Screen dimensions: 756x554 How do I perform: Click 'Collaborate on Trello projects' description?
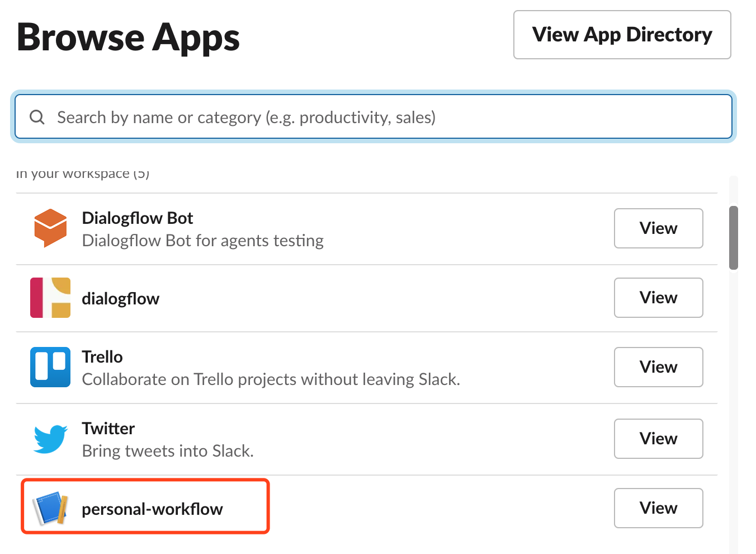tap(271, 379)
